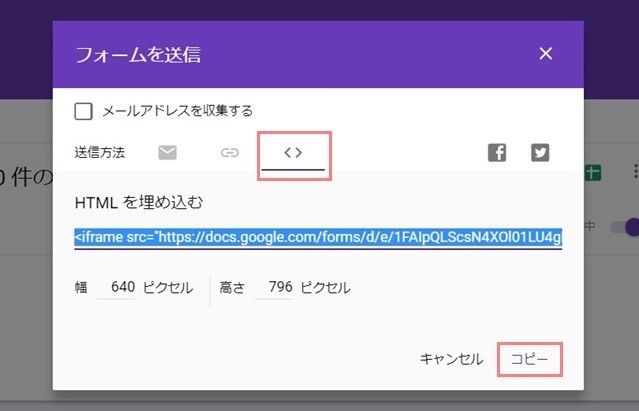Edit the height value 796
Screen dimensions: 639x411
[x=274, y=287]
